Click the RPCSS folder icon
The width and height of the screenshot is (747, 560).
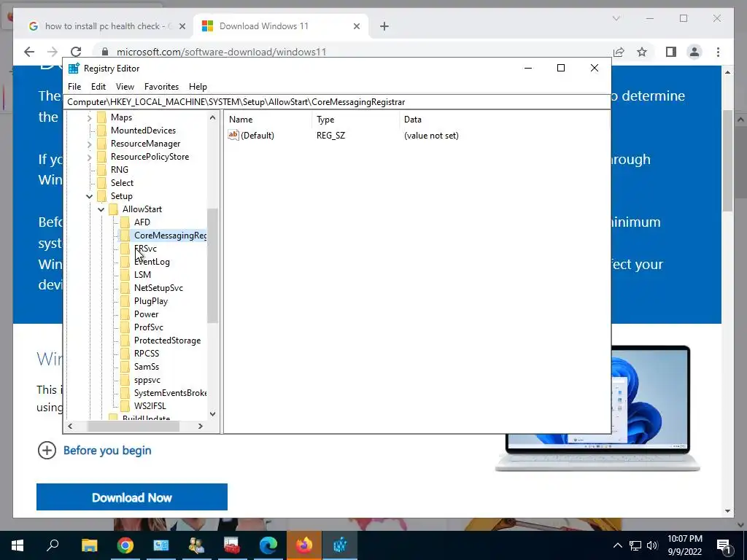(125, 354)
